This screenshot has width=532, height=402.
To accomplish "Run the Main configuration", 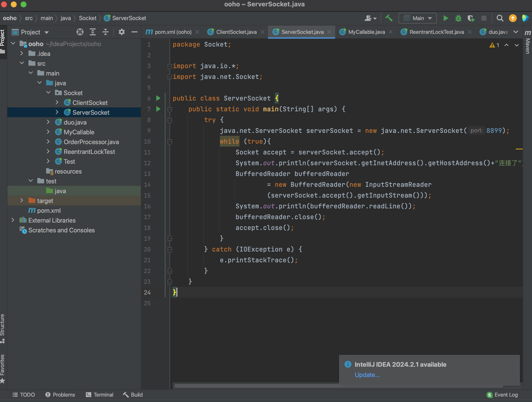I will [446, 18].
